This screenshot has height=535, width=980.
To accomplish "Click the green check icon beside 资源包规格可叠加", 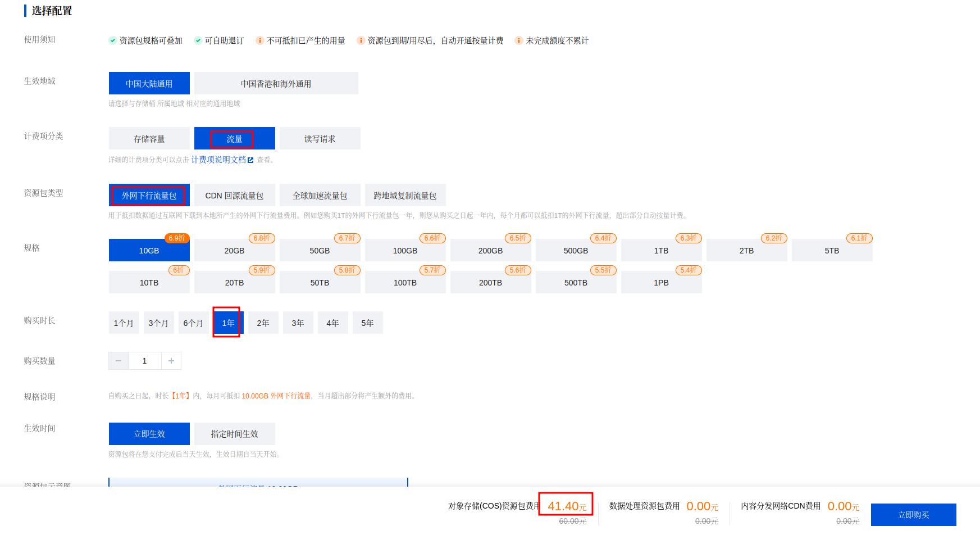I will pos(113,40).
